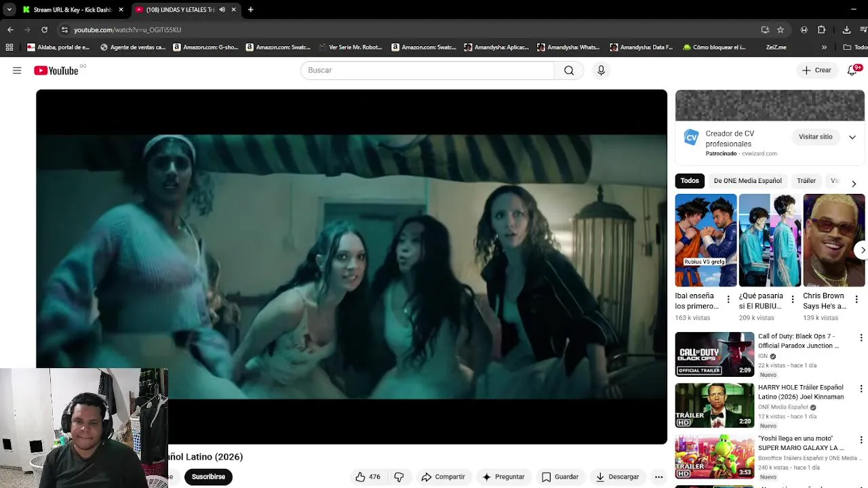Open browser downloads icon
This screenshot has width=868, height=488.
(x=846, y=30)
